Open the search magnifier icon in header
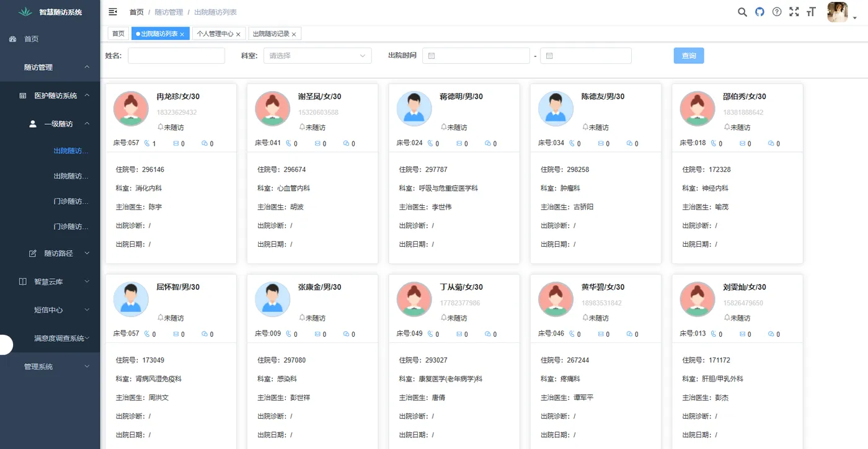Viewport: 868px width, 449px height. pos(742,12)
